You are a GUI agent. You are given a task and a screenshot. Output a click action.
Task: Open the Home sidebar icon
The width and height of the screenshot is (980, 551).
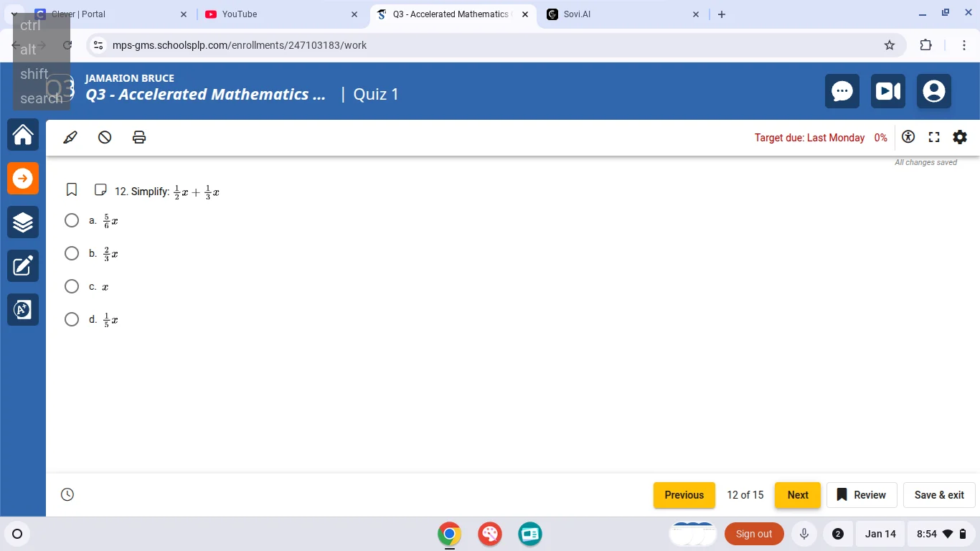coord(23,135)
